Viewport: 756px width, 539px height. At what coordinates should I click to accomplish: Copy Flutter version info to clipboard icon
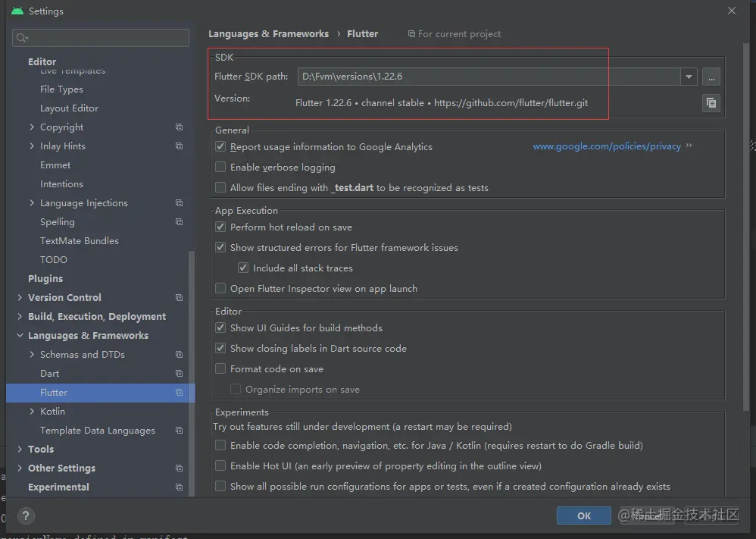[x=711, y=103]
